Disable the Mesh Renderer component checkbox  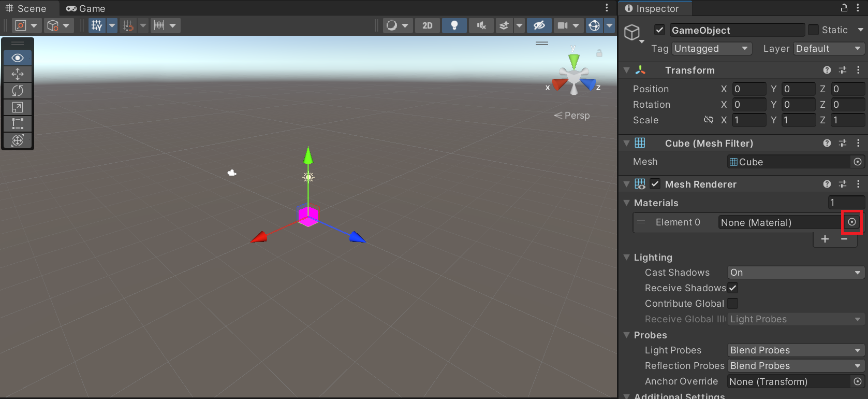pyautogui.click(x=655, y=184)
